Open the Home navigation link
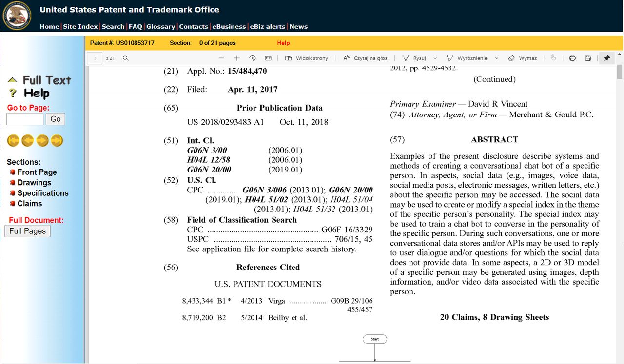 coord(49,27)
